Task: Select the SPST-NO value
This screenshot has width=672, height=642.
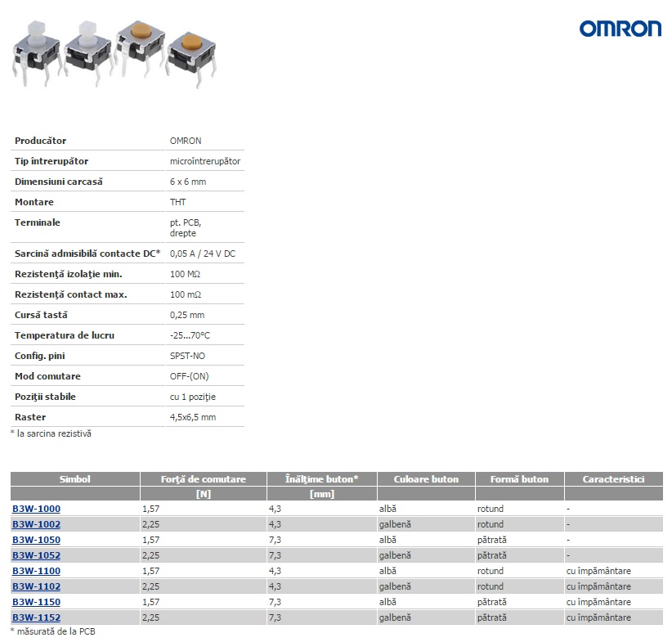Action: [x=187, y=356]
